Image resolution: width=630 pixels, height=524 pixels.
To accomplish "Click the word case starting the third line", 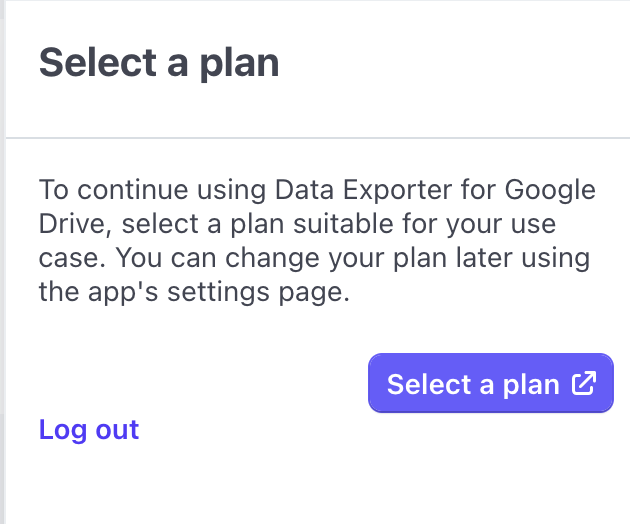I will [68, 258].
